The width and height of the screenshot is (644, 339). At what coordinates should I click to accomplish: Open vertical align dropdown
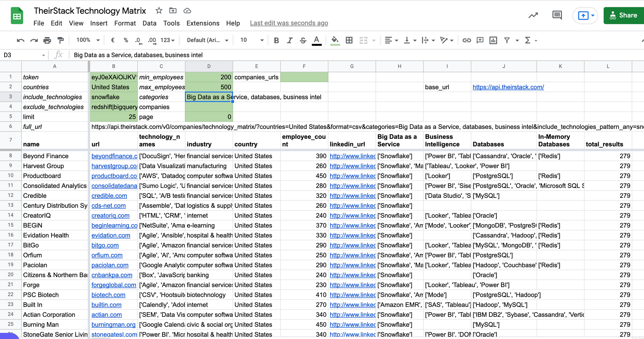[x=410, y=40]
